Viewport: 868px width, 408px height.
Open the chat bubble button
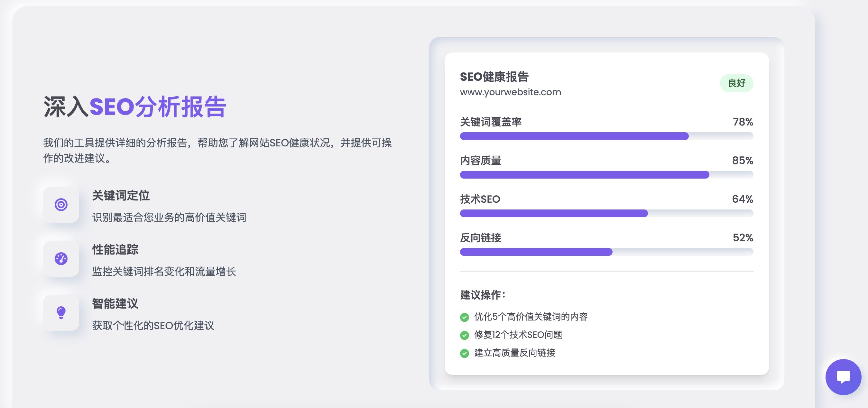point(843,377)
